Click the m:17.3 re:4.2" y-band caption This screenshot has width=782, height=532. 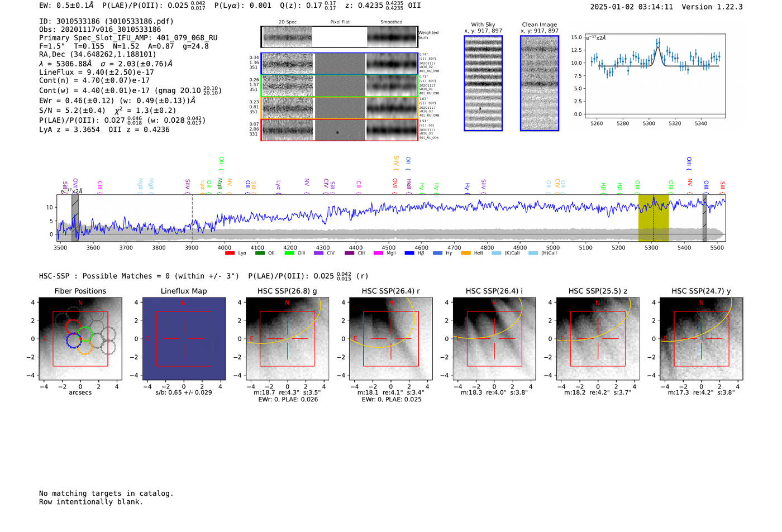[x=702, y=392]
